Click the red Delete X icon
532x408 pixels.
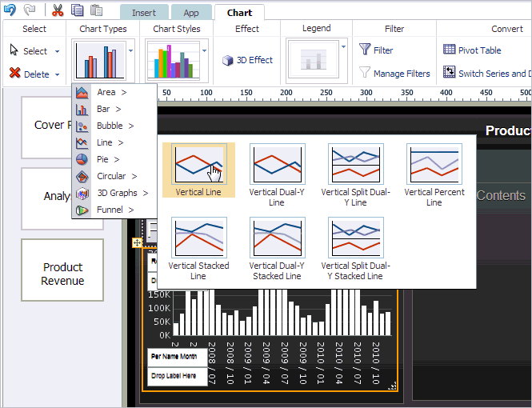point(15,73)
